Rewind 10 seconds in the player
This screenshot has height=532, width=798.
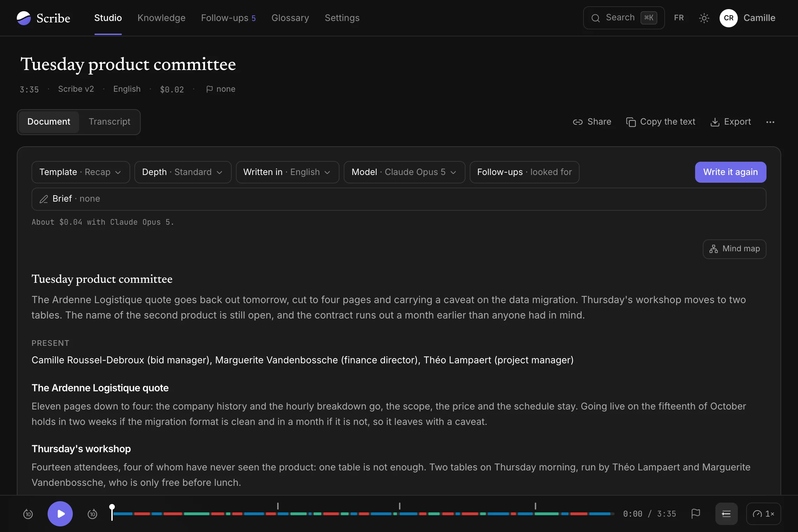pyautogui.click(x=28, y=514)
